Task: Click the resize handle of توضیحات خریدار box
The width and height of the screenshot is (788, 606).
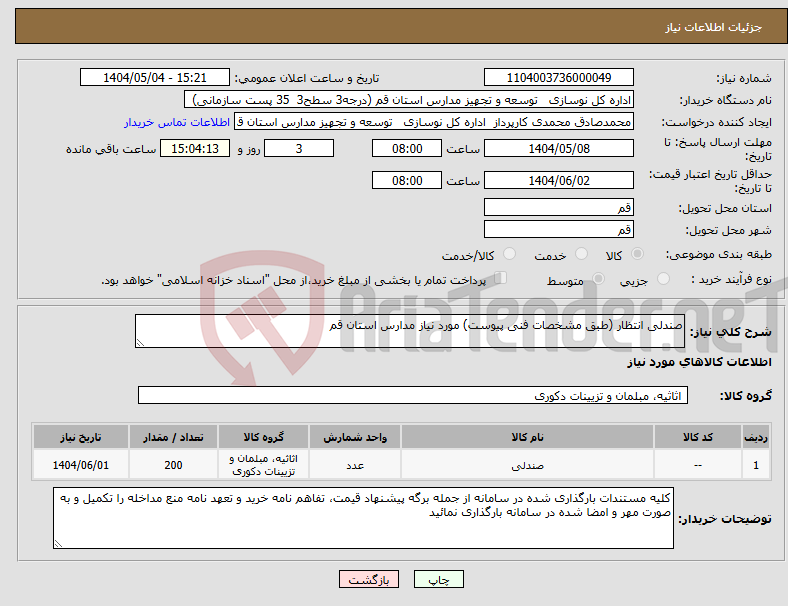Action: pyautogui.click(x=58, y=544)
